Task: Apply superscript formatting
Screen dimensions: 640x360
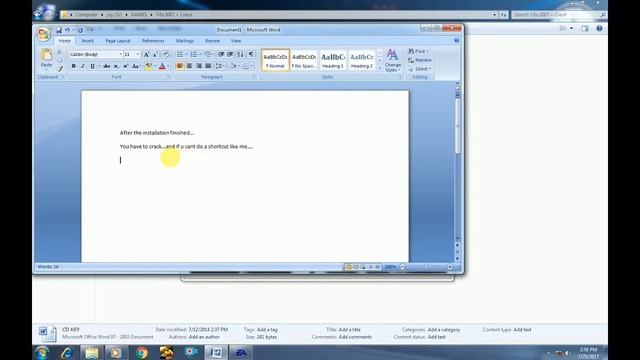Action: 126,66
